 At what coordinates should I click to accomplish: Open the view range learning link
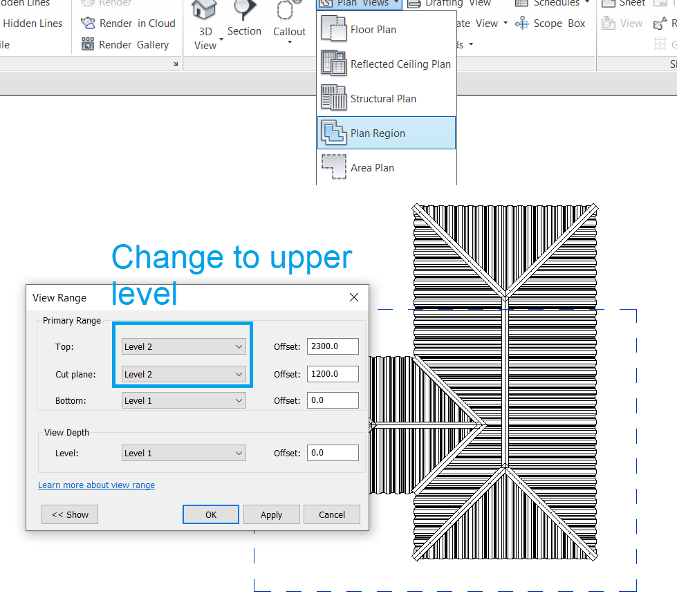tap(96, 485)
